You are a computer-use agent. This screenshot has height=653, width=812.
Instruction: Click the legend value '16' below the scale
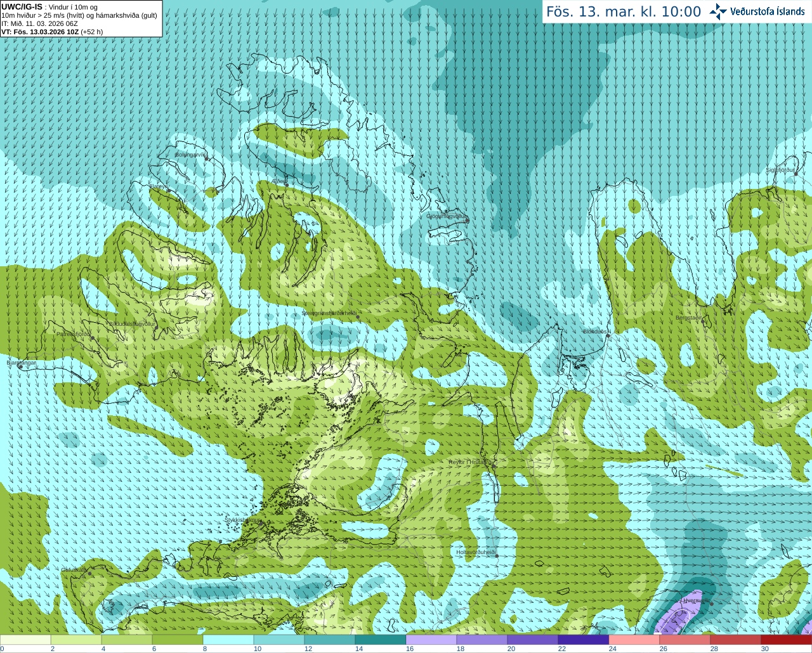click(410, 649)
